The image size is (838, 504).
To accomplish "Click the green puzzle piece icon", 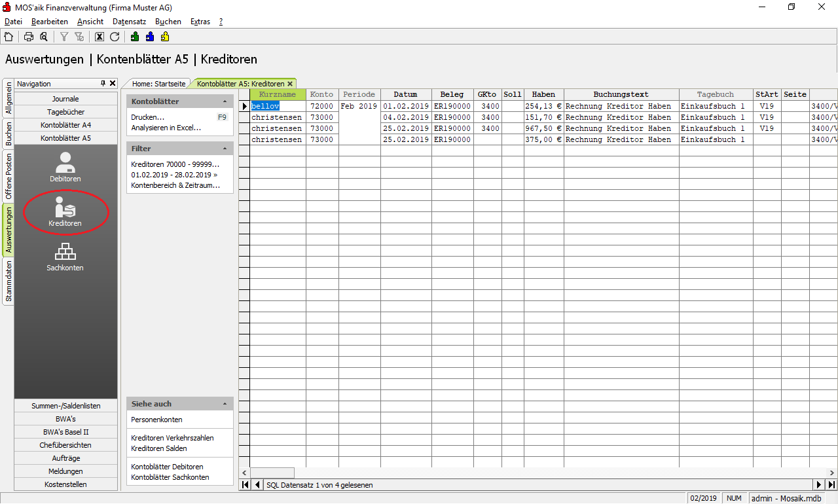I will pyautogui.click(x=135, y=37).
